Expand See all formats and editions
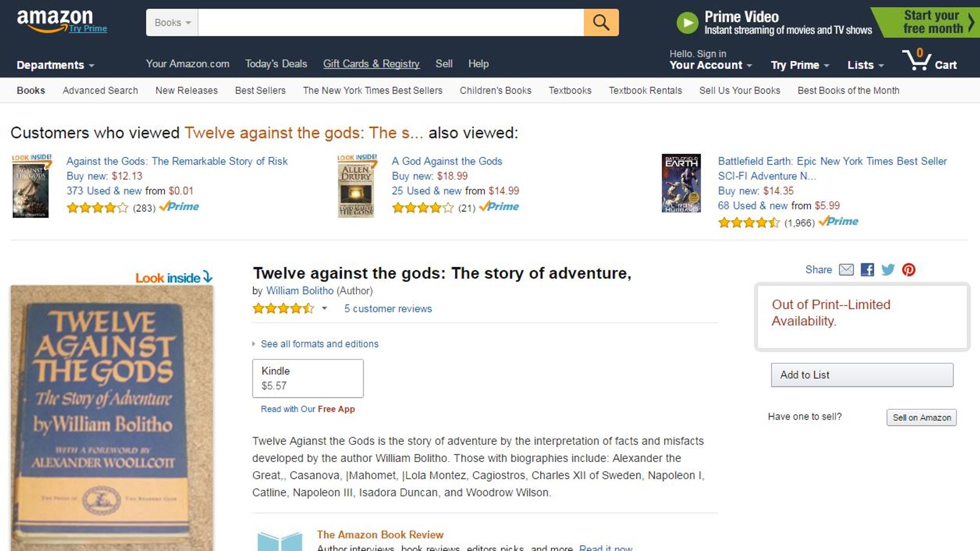The width and height of the screenshot is (980, 551). coord(319,344)
